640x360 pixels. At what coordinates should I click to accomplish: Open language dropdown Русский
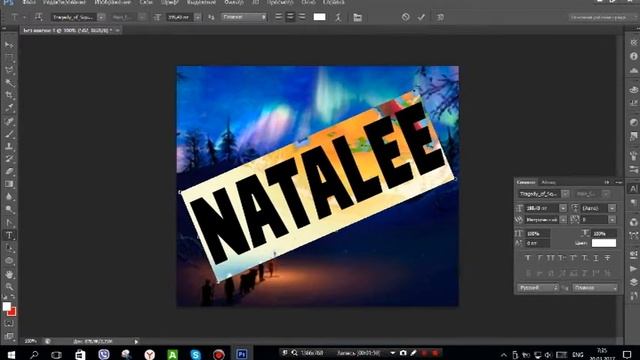pyautogui.click(x=538, y=288)
